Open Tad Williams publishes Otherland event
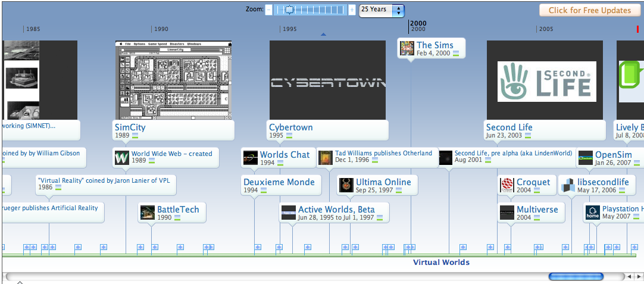The image size is (644, 284). [384, 153]
